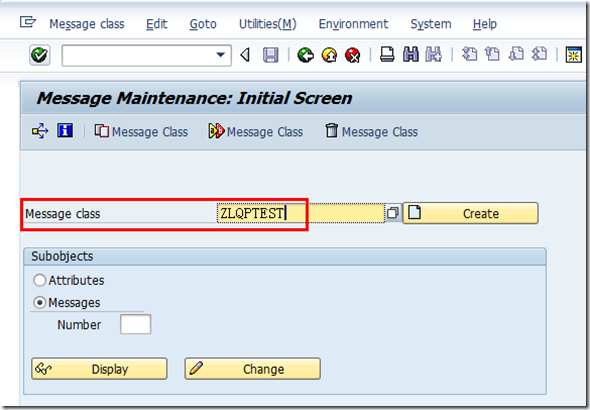Viewport: 590px width, 410px height.
Task: Open the Help menu
Action: coord(485,24)
